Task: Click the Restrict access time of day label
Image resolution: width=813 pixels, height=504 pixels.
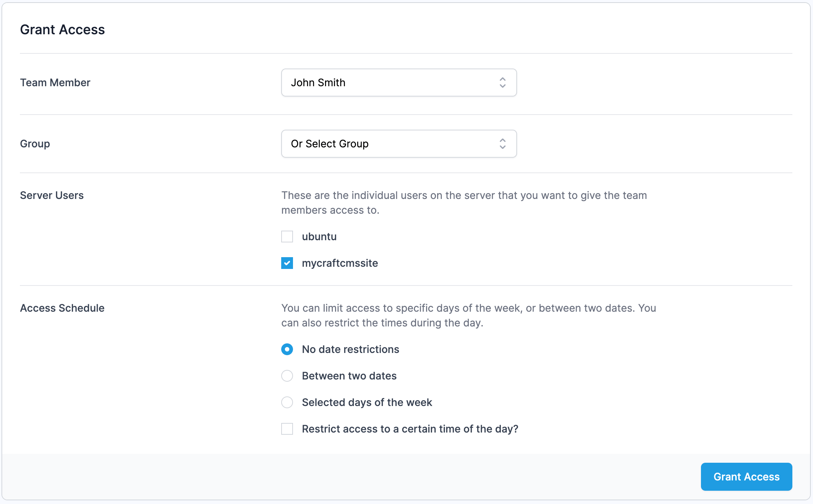Action: click(x=410, y=429)
